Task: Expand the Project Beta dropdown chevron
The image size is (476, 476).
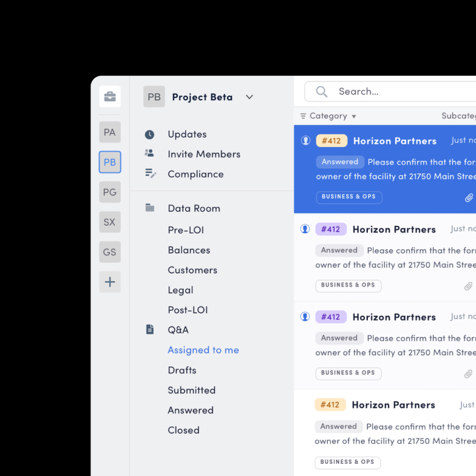Action: coord(249,97)
